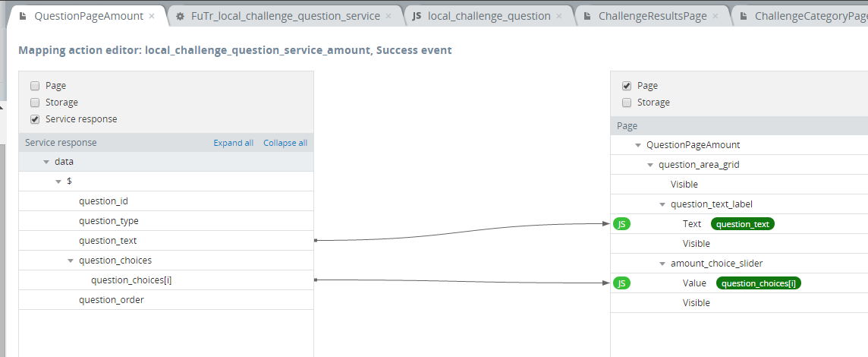This screenshot has height=357, width=868.
Task: Close the FuTr_local_challenge_question_service tab
Action: click(388, 16)
